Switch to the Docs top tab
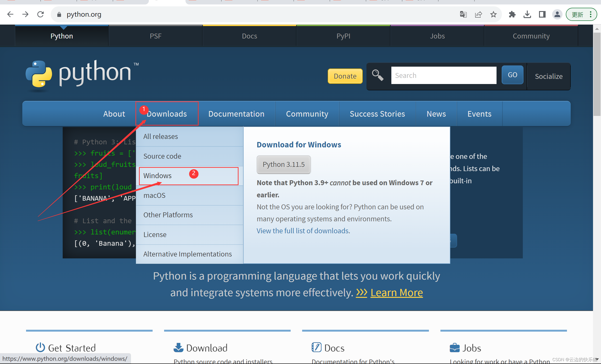The image size is (601, 364). pyautogui.click(x=249, y=36)
